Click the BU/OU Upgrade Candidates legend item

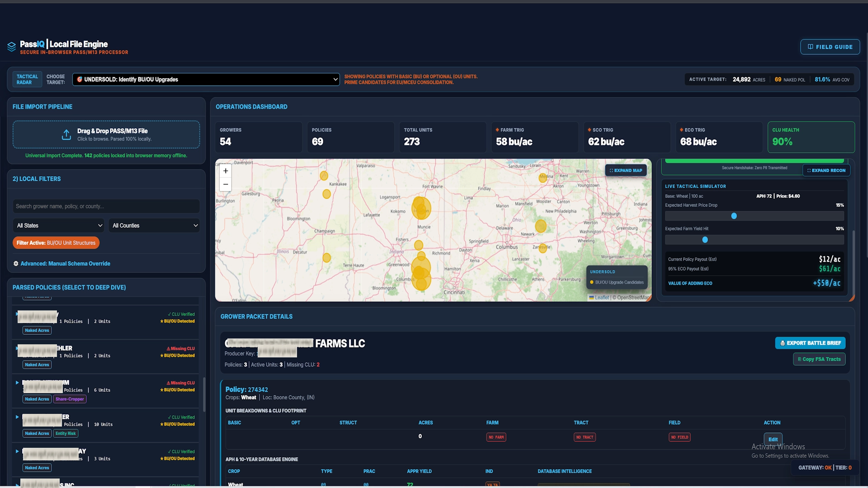(x=617, y=283)
